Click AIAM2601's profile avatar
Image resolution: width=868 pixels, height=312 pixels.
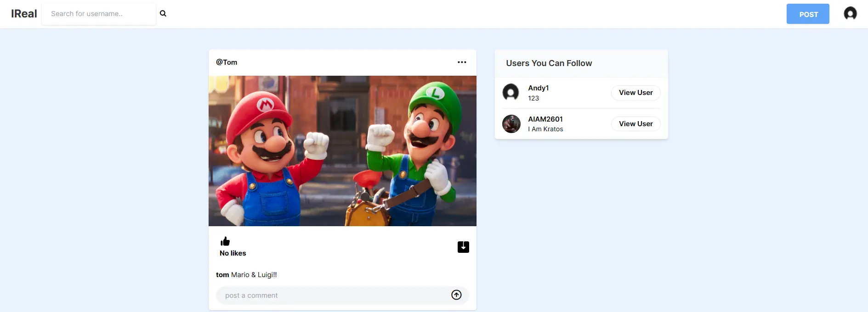coord(511,124)
